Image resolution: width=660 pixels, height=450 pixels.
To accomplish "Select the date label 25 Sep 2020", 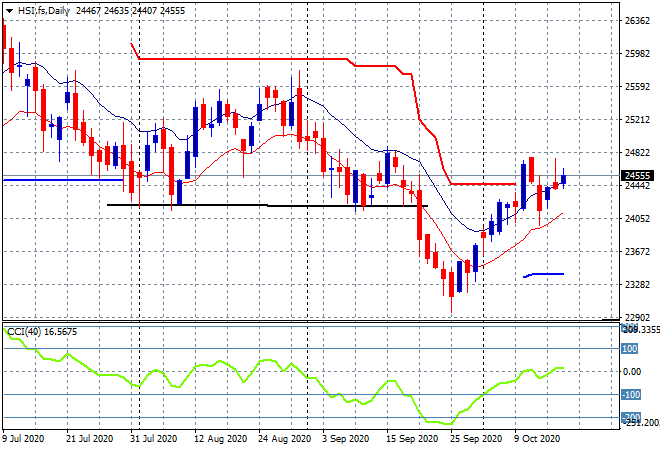I will pos(476,439).
